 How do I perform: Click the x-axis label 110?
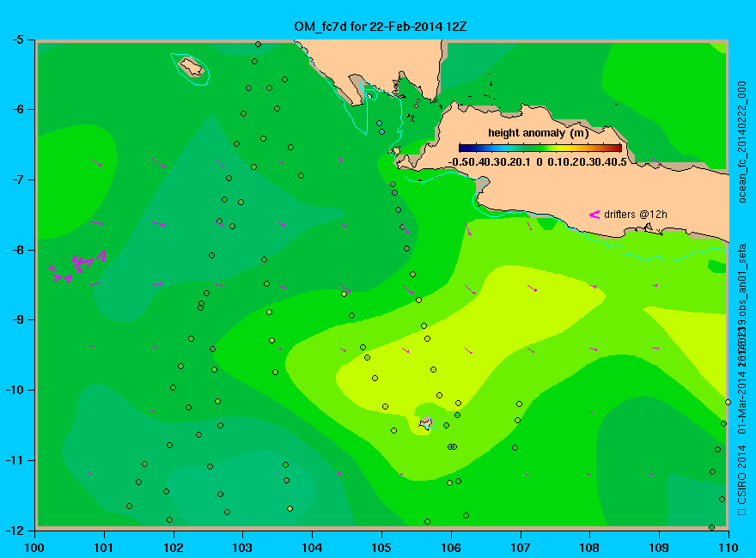(x=729, y=548)
